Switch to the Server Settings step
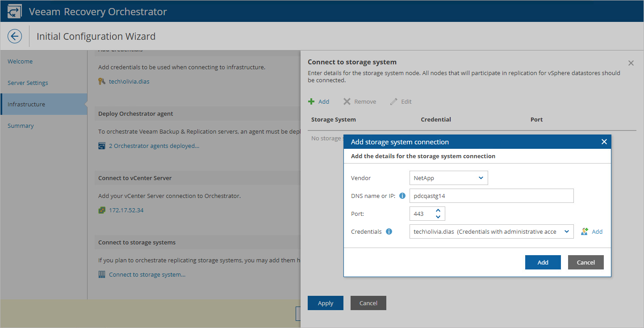This screenshot has height=328, width=644. coord(28,83)
